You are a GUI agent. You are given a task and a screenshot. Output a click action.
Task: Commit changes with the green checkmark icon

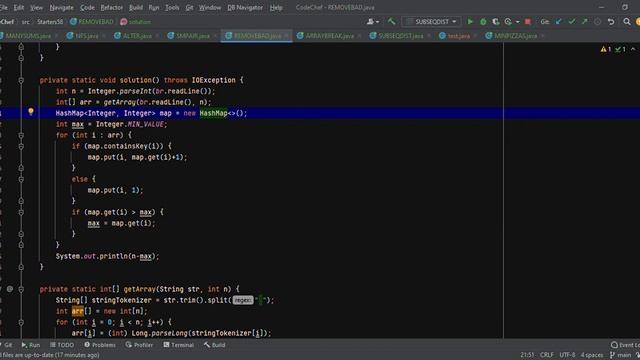[572, 22]
